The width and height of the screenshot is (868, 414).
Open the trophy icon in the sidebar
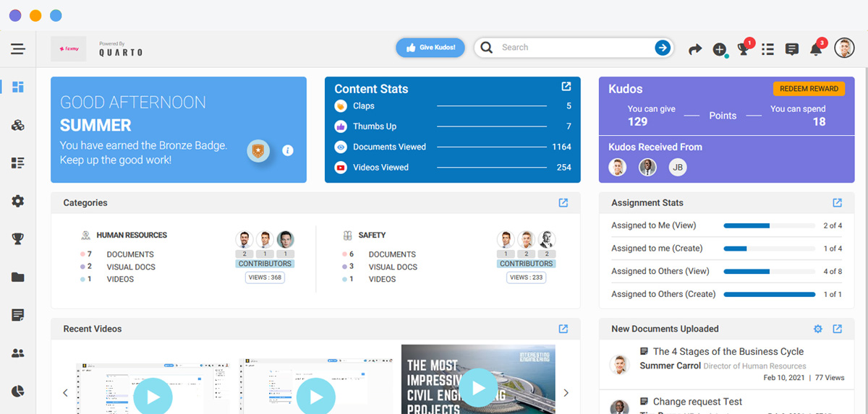click(x=18, y=239)
